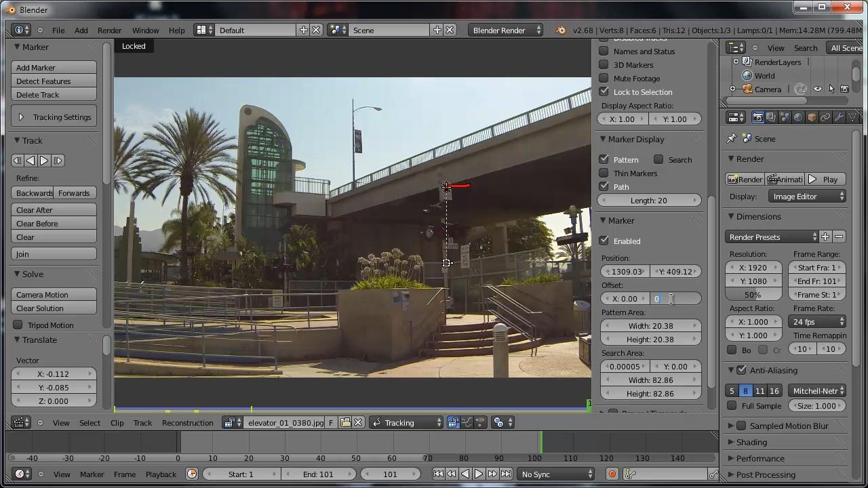This screenshot has height=488, width=868.
Task: Open the Playback menu in timeline
Action: (161, 474)
